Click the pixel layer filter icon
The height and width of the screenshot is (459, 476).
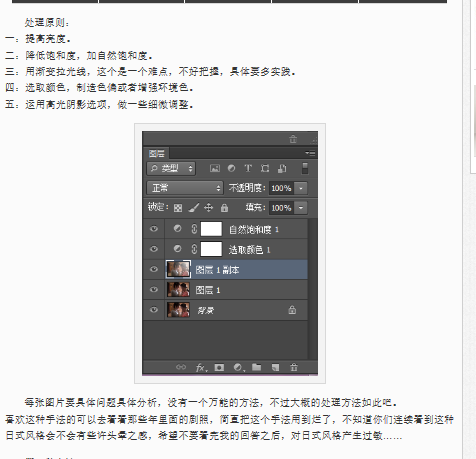point(215,168)
